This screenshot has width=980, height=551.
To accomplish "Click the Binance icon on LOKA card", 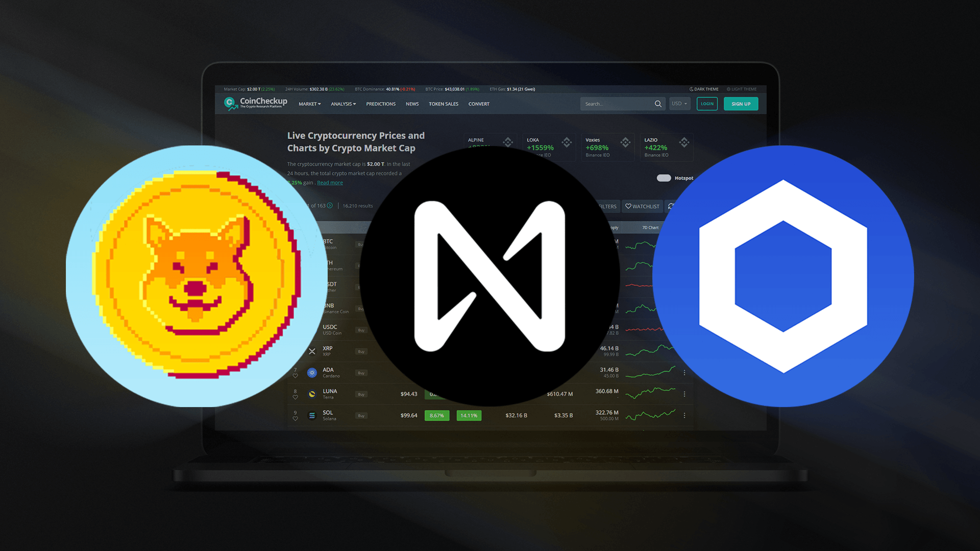I will [x=567, y=142].
